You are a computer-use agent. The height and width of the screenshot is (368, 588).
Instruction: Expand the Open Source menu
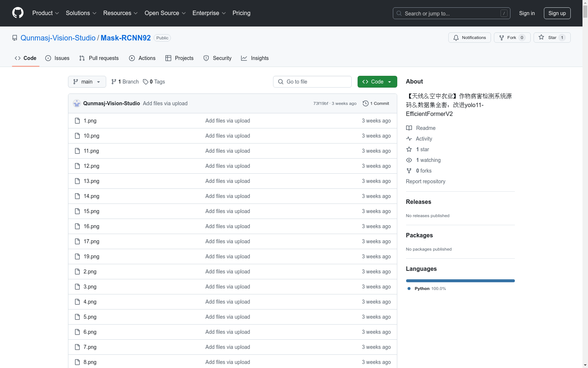coord(165,13)
